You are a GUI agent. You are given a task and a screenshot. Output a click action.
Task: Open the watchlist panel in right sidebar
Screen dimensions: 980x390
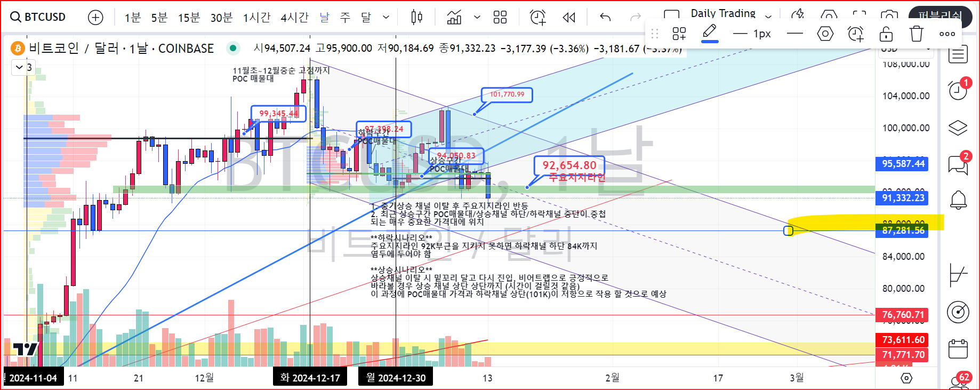click(x=958, y=54)
